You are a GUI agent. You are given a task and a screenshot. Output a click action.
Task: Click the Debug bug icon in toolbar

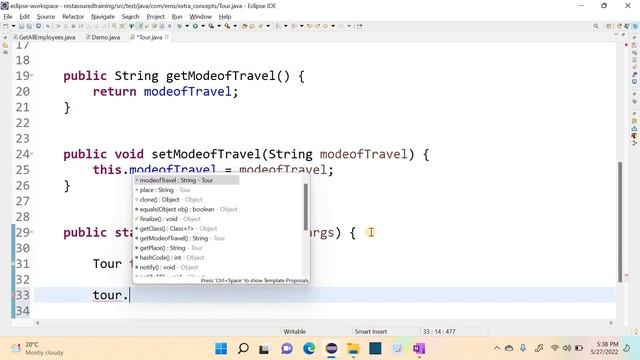(180, 26)
